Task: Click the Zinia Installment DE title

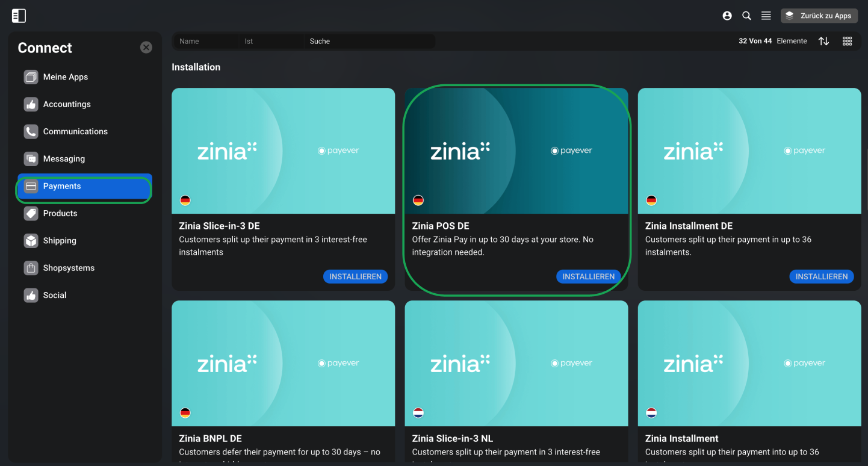Action: (689, 226)
